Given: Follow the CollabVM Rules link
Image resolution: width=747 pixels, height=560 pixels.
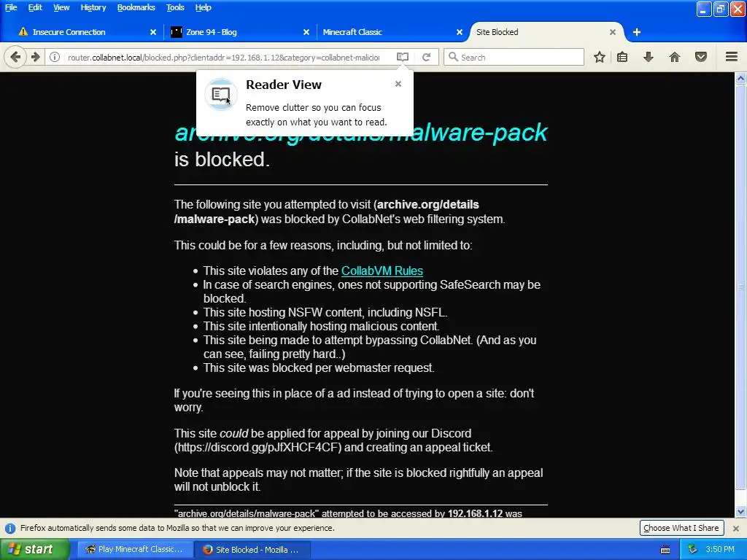Looking at the screenshot, I should pyautogui.click(x=382, y=271).
